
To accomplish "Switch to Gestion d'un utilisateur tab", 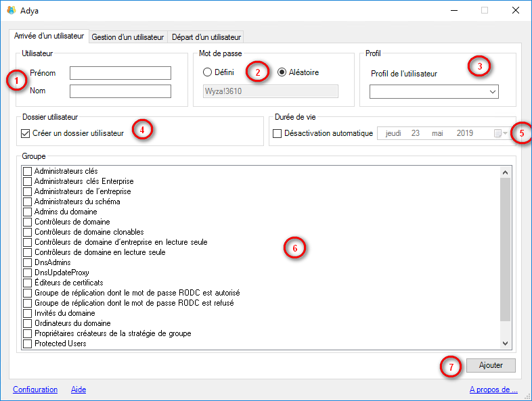I will [128, 37].
